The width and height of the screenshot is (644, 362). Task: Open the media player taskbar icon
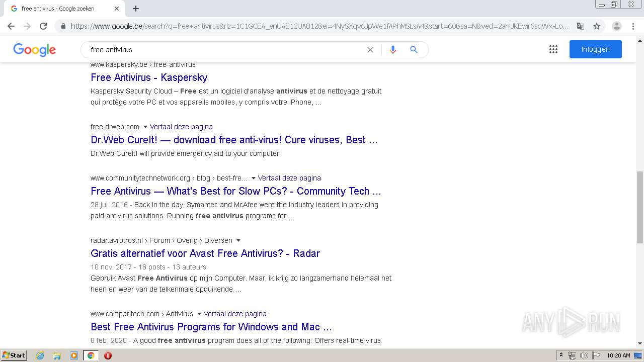click(74, 355)
